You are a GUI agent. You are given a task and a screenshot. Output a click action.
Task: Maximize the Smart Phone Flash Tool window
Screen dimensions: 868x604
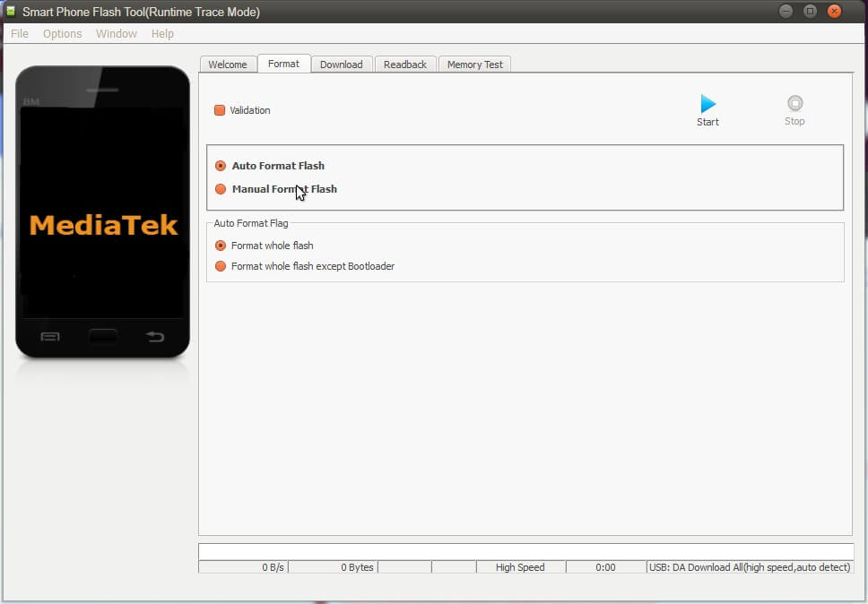tap(810, 11)
